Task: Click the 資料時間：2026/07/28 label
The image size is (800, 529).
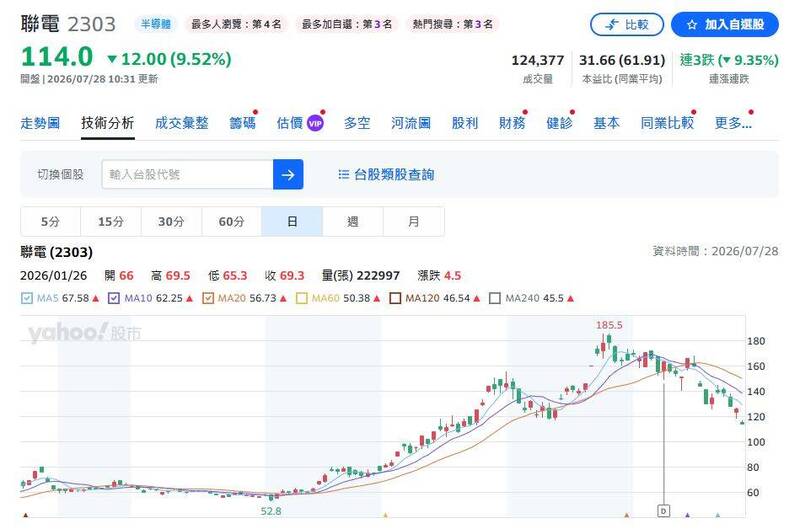Action: 715,251
